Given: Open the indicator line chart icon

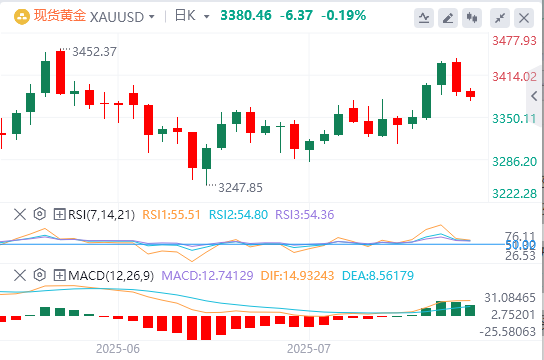Looking at the screenshot, I should [424, 18].
